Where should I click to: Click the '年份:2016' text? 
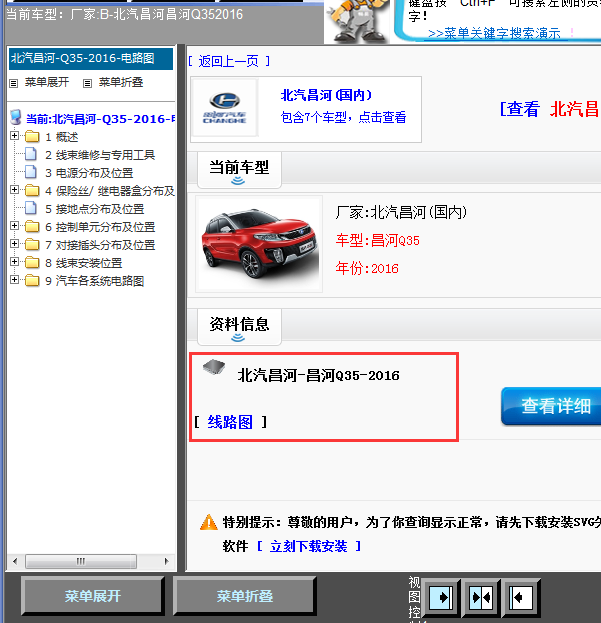367,268
